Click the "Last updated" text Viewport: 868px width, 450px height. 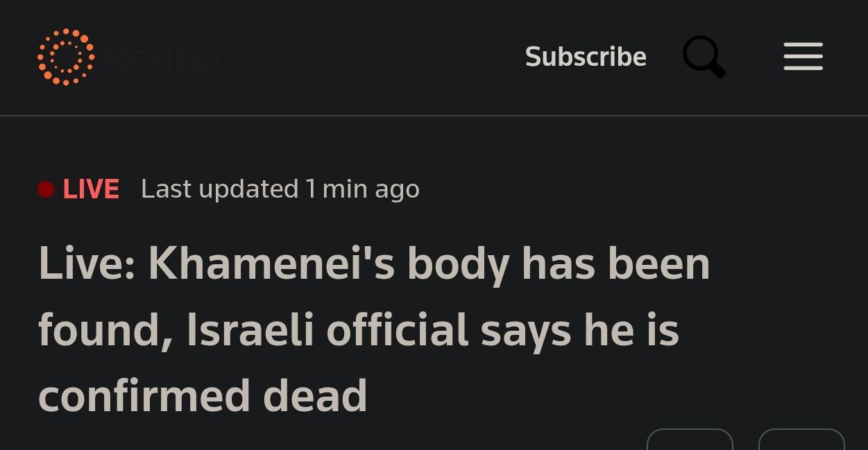tap(219, 189)
